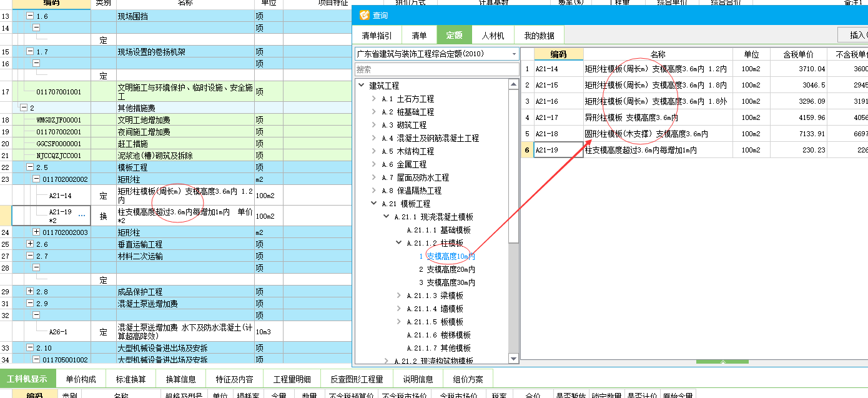Collapse the 1.6 现场围挡 row
The height and width of the screenshot is (398, 868).
[x=30, y=16]
